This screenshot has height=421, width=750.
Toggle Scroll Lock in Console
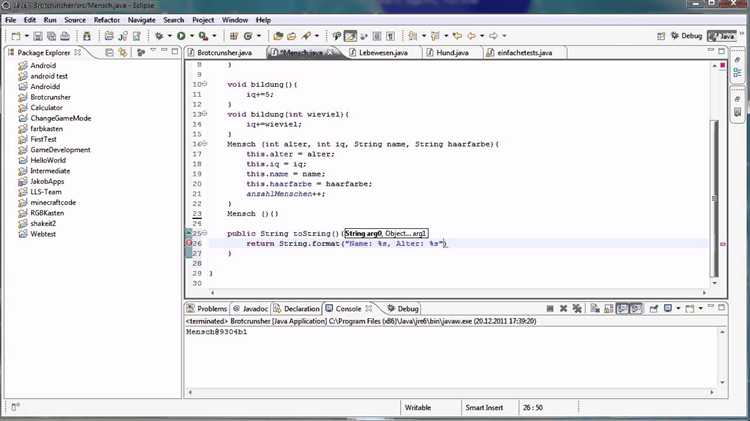pos(608,309)
